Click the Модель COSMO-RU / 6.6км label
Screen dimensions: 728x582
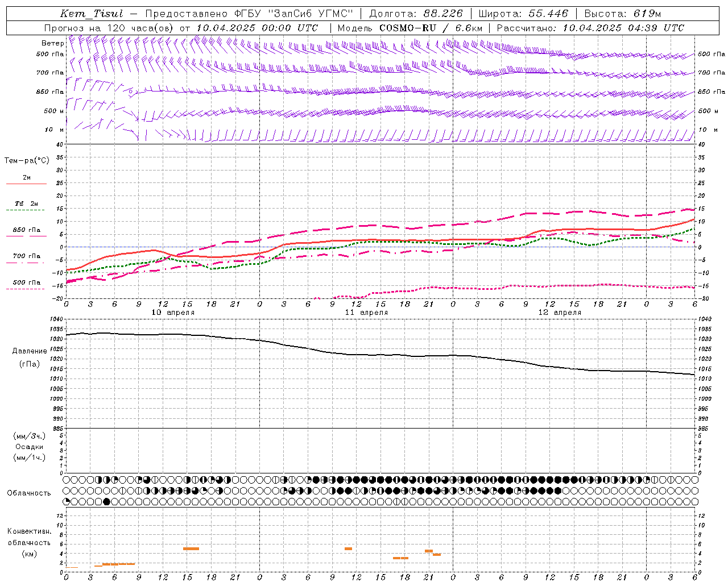[410, 28]
